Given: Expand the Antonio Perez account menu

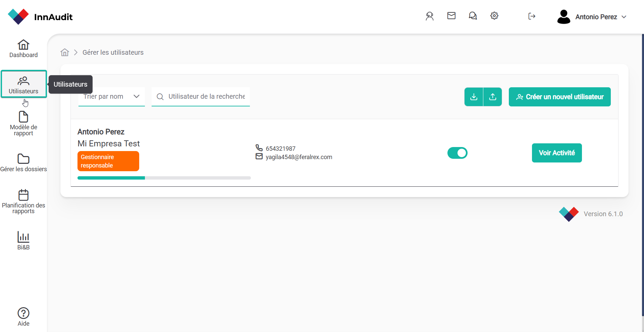Looking at the screenshot, I should click(x=592, y=17).
